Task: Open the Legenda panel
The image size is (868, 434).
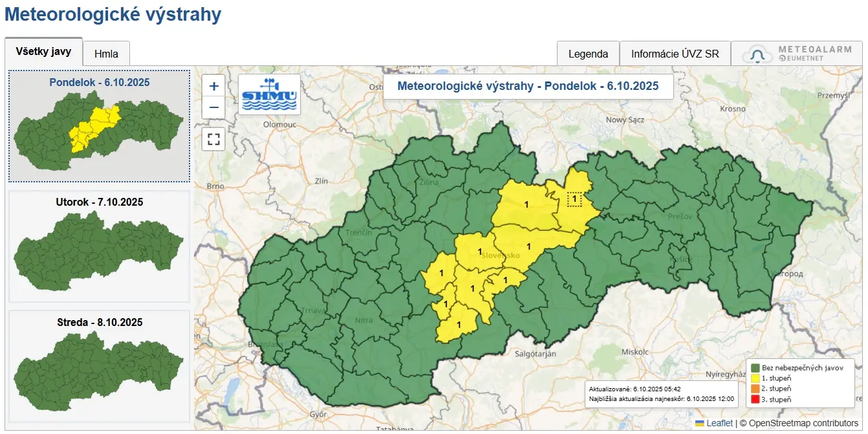Action: coord(588,54)
